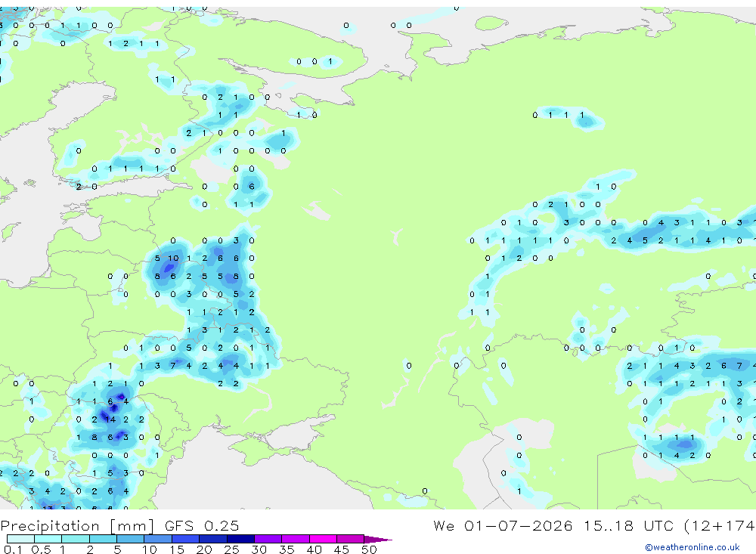The width and height of the screenshot is (756, 554).
Task: Pick the 10–15 mm legend color swatch
Action: pos(158,539)
